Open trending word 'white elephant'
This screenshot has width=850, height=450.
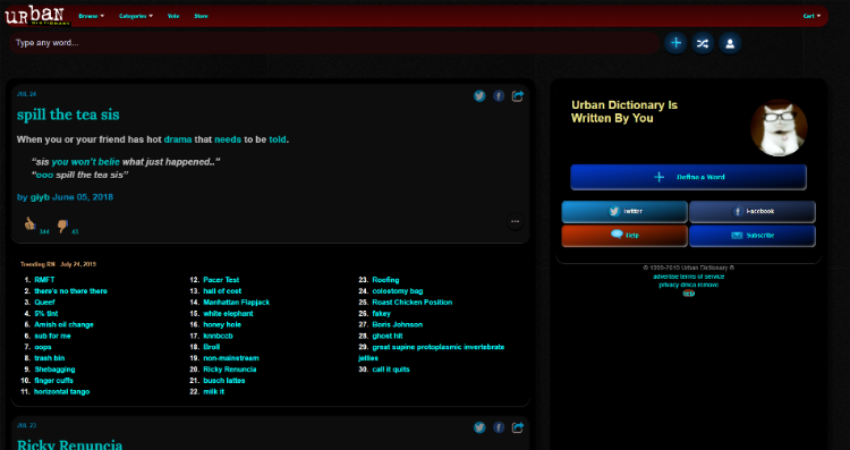point(228,313)
